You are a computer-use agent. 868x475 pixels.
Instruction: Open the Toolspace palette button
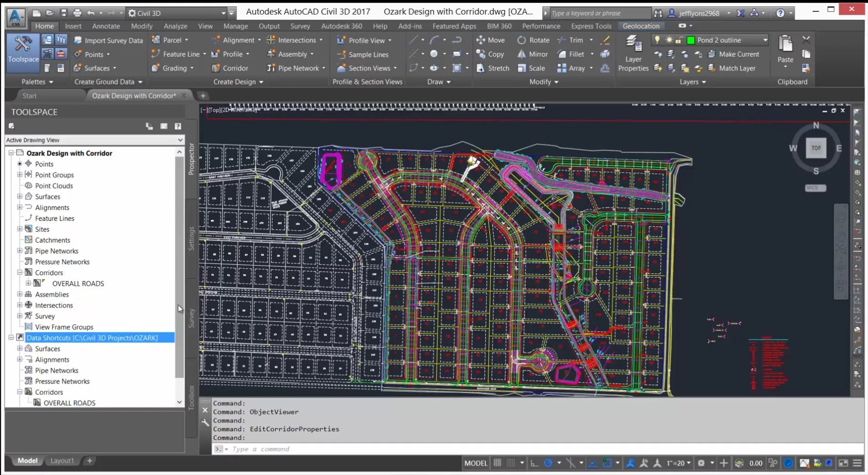[x=23, y=50]
